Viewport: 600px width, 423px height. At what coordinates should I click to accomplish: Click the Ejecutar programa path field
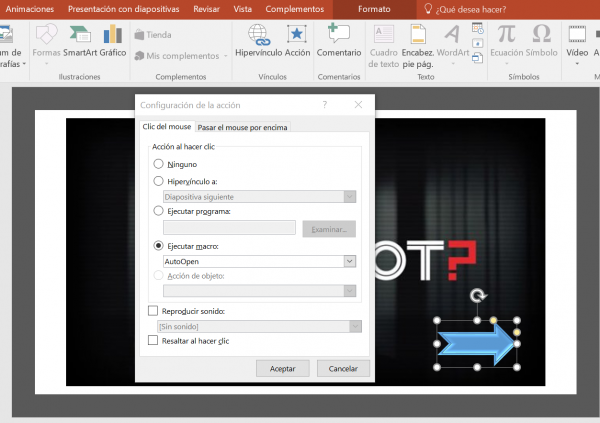pyautogui.click(x=229, y=227)
